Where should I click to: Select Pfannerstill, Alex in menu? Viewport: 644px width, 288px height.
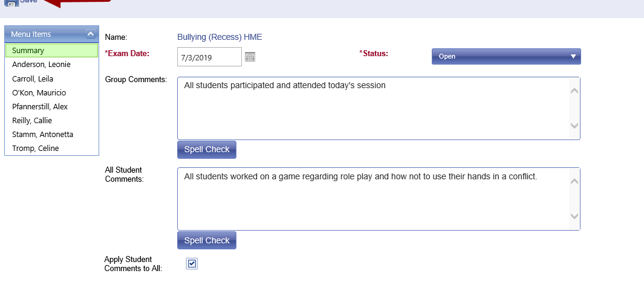click(39, 106)
